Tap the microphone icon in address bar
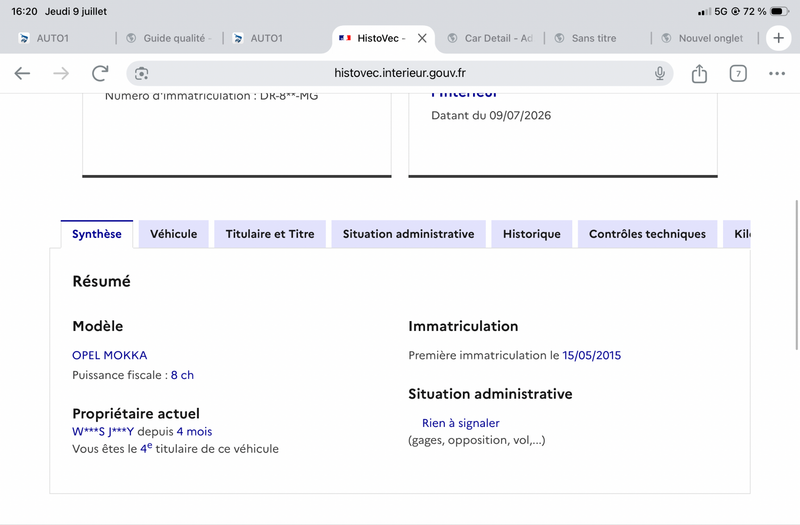 coord(659,73)
